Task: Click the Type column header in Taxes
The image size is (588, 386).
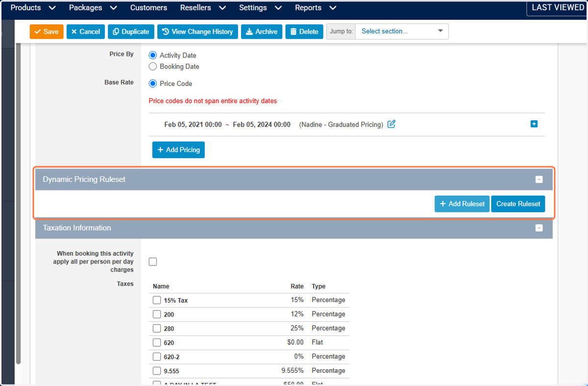Action: [318, 286]
